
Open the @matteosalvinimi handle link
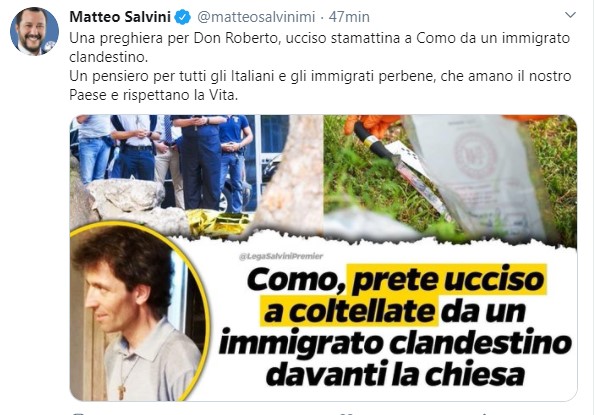[257, 17]
